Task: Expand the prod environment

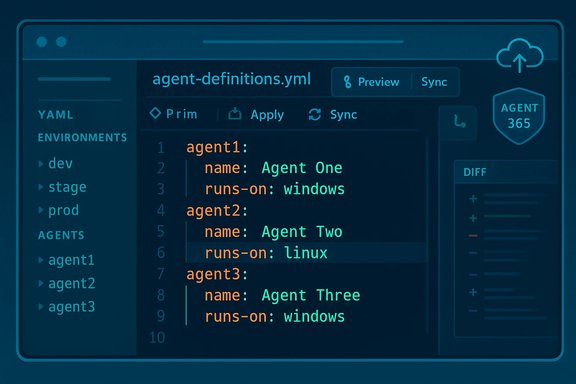Action: point(41,210)
